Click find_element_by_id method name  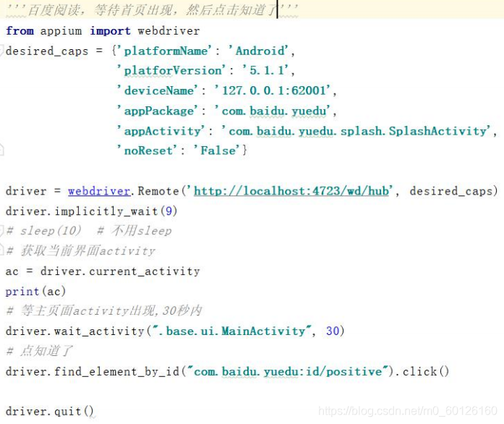pyautogui.click(x=116, y=372)
